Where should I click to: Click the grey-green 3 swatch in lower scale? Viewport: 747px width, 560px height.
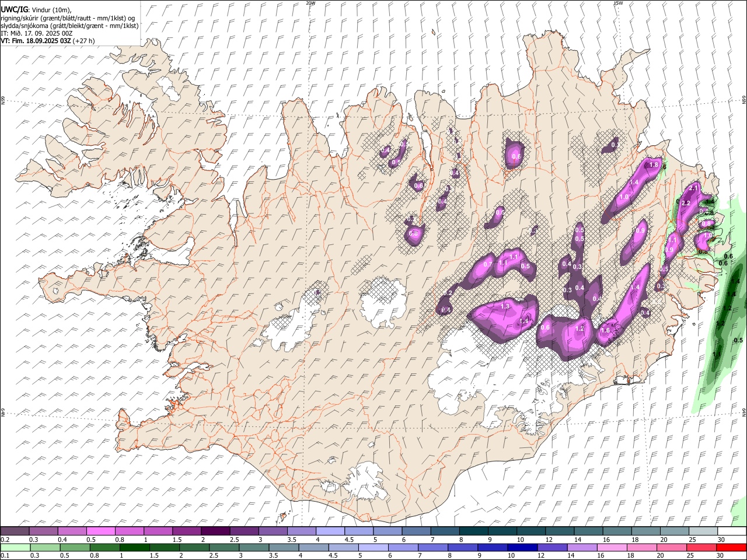253,547
